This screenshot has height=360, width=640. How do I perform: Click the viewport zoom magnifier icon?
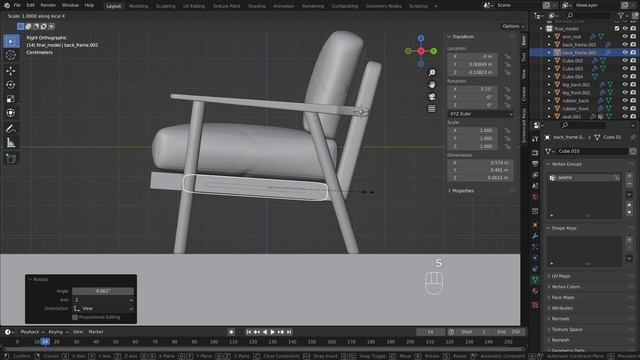pos(431,73)
